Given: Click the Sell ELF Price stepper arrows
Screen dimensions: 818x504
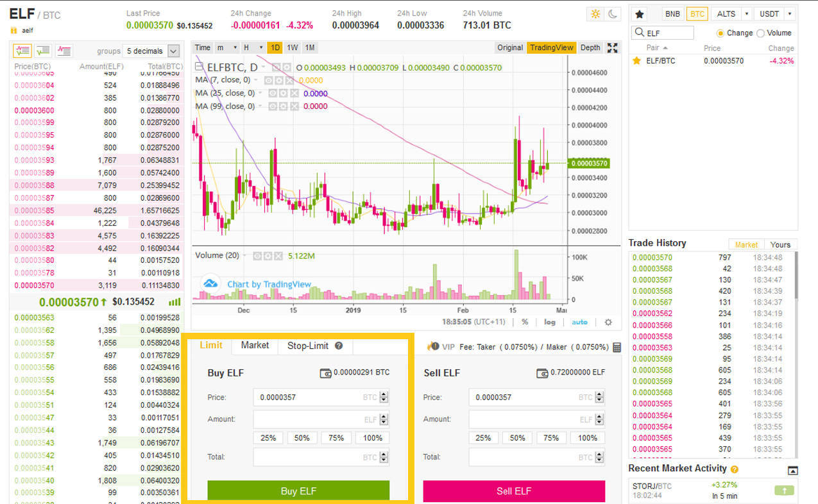Looking at the screenshot, I should point(600,398).
